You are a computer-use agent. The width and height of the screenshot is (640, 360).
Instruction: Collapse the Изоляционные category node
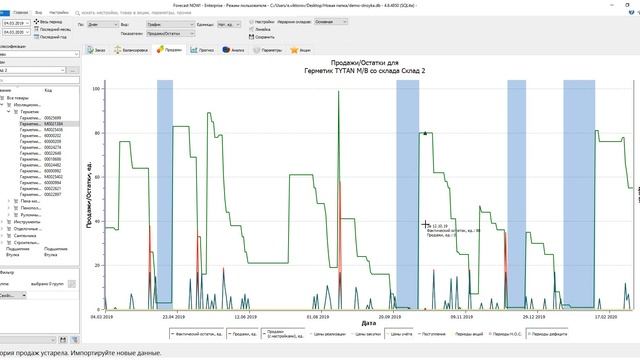(x=2, y=105)
